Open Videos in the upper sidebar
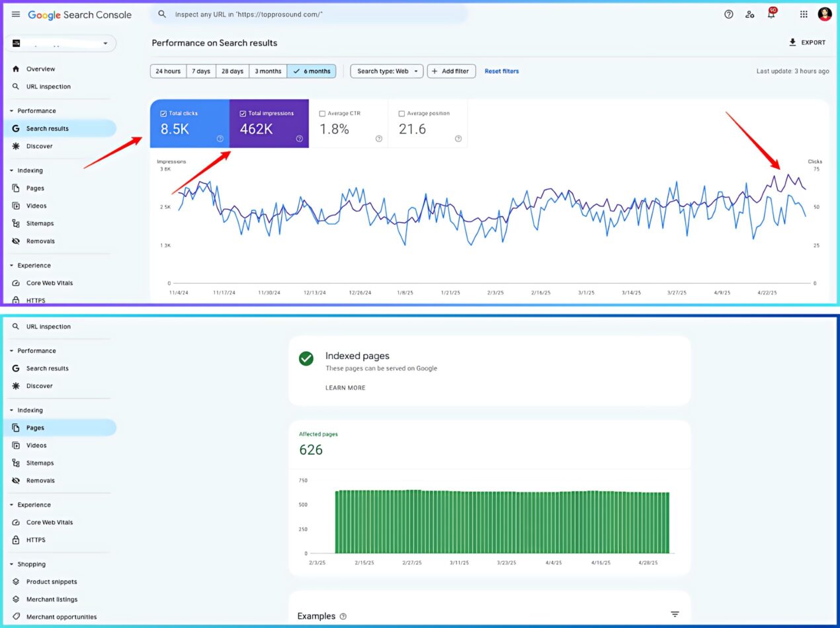 [36, 206]
